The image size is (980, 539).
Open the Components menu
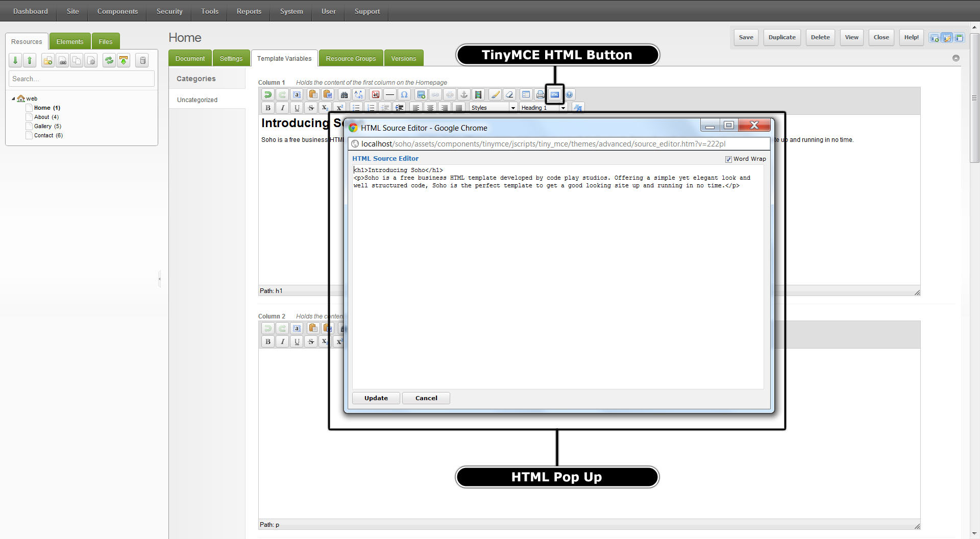click(117, 11)
